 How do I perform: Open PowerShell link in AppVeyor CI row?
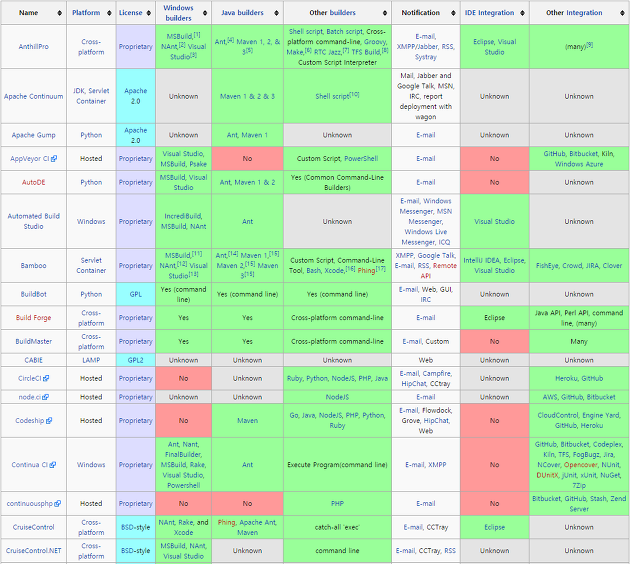pos(361,159)
